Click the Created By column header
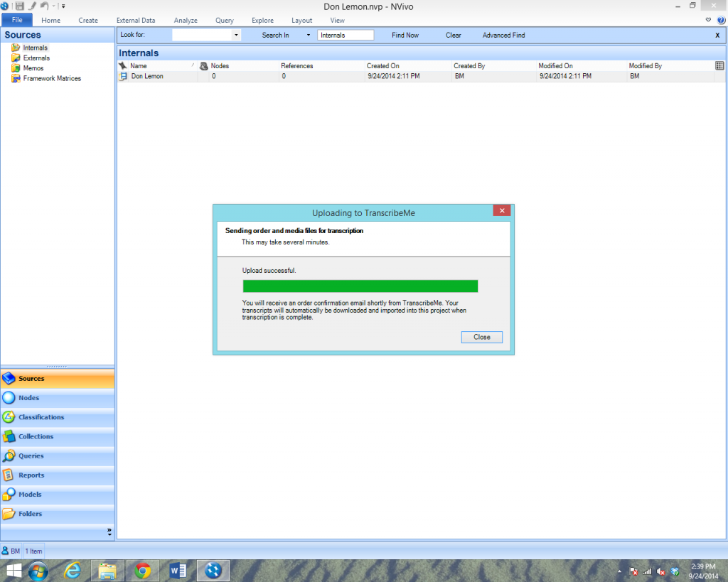728x582 pixels. coord(493,66)
